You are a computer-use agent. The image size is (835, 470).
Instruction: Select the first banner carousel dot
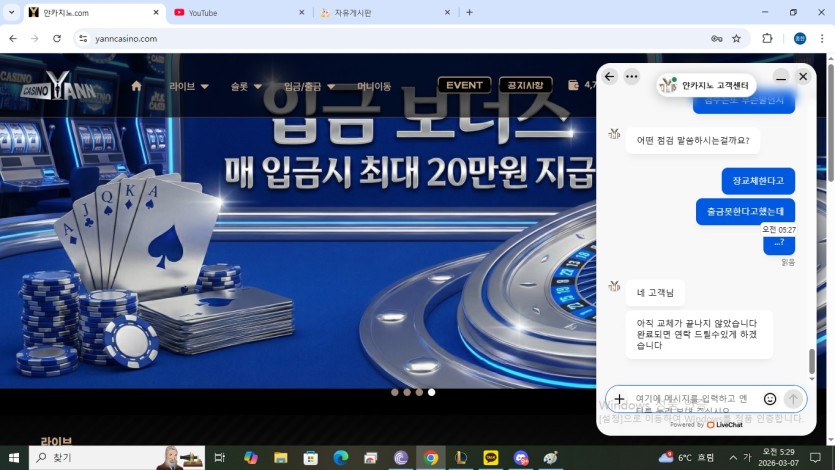395,392
